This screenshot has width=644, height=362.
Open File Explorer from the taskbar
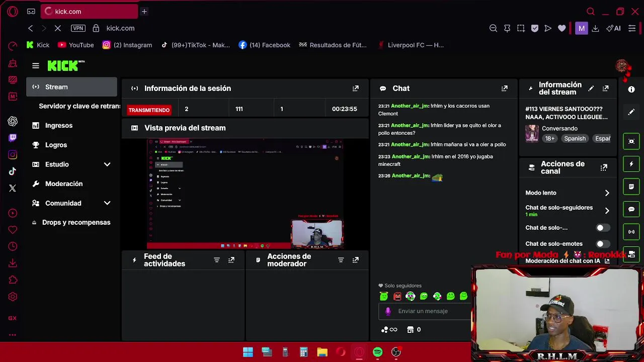coord(322,352)
